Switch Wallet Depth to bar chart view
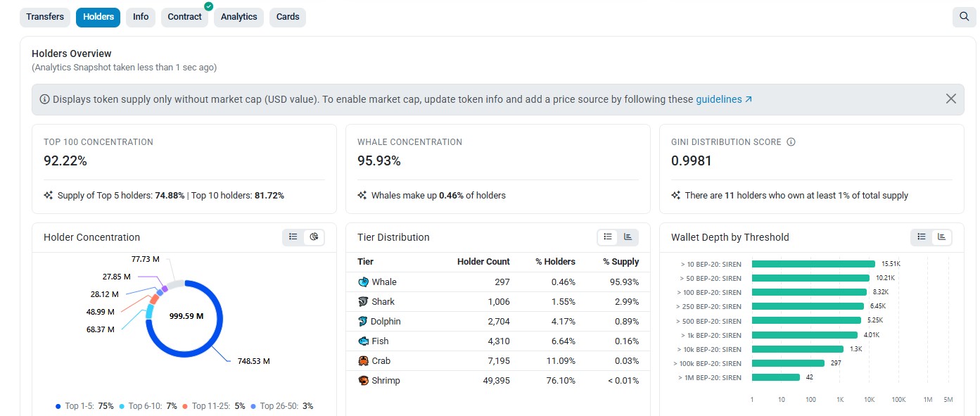980x416 pixels. 941,237
